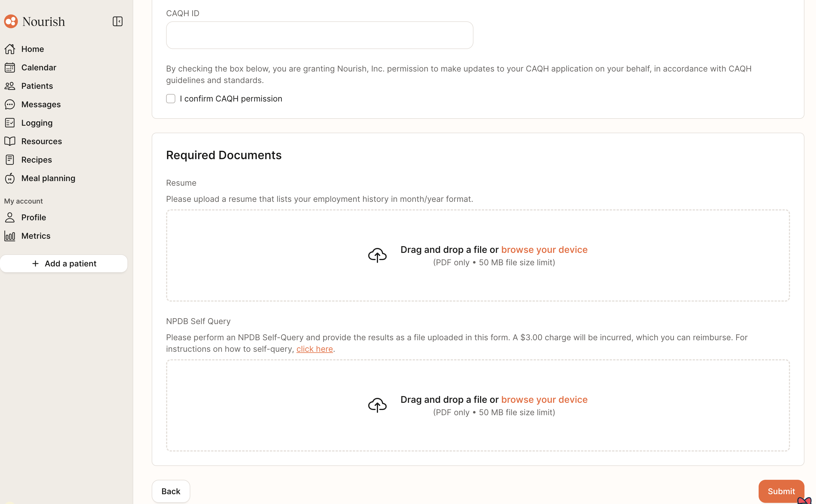Click the Messages chat bubble icon

[10, 104]
